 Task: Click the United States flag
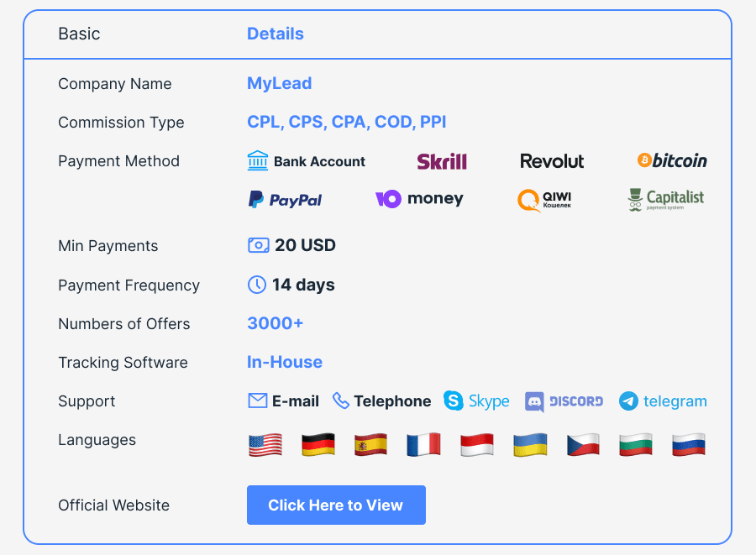(x=265, y=445)
